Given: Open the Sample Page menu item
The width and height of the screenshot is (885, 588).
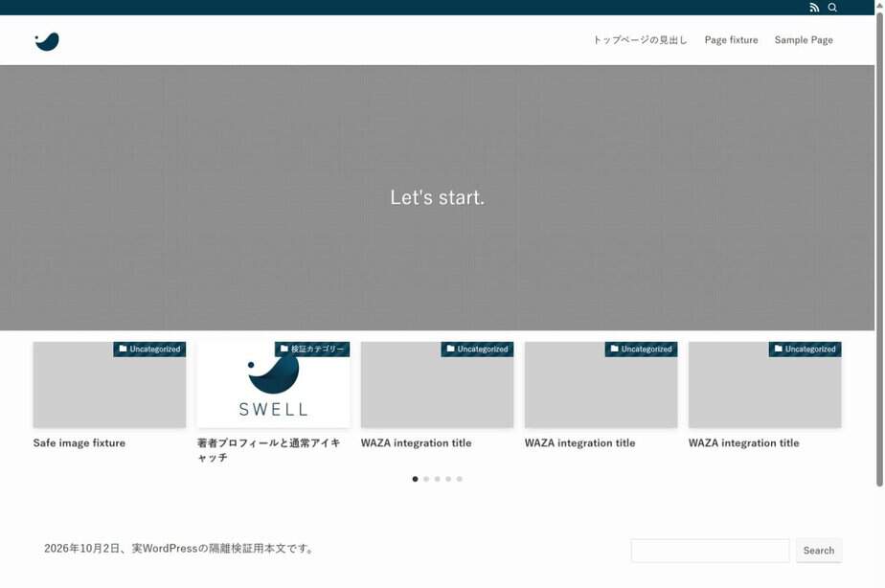Looking at the screenshot, I should [804, 40].
